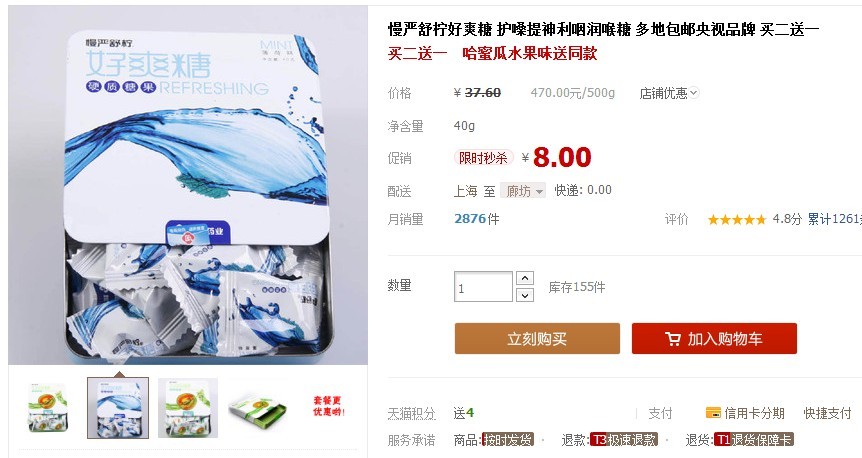Click the shopping cart icon in 加入购物车
Screen dimensions: 862x458
coord(672,339)
